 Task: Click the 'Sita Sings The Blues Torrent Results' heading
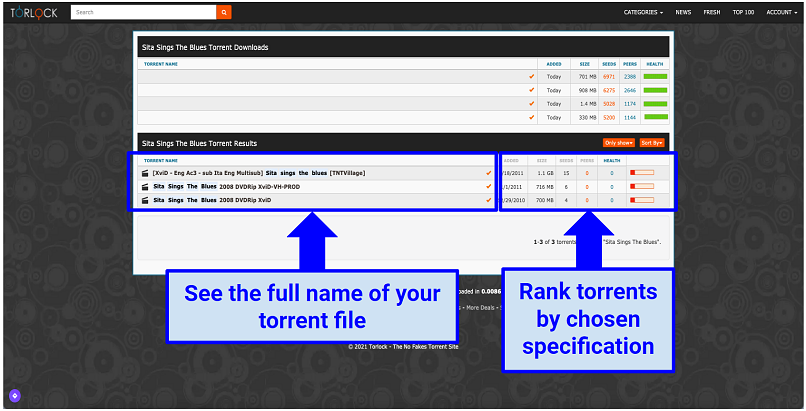tap(199, 143)
